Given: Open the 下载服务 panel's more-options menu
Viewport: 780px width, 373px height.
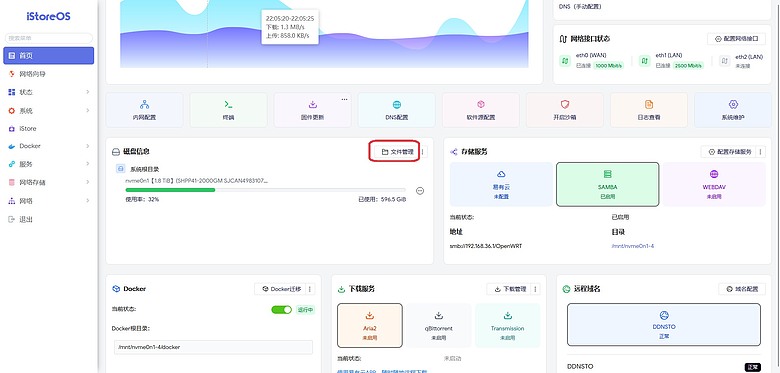Looking at the screenshot, I should point(536,289).
